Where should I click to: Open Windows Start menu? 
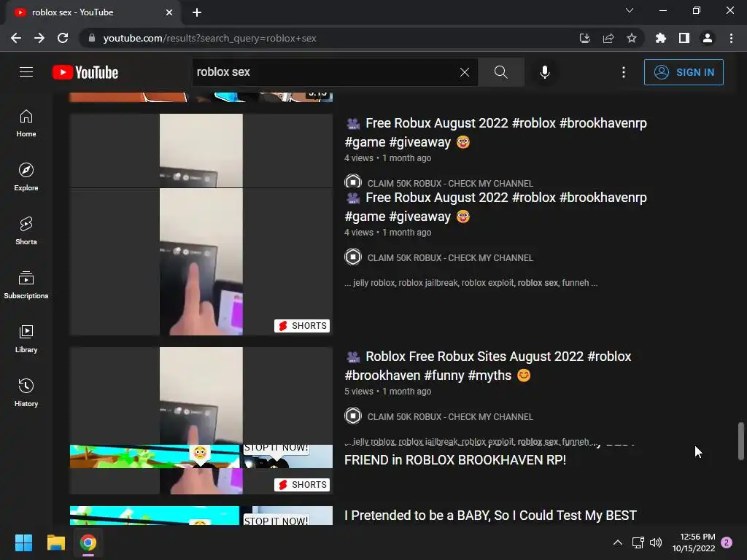tap(23, 542)
